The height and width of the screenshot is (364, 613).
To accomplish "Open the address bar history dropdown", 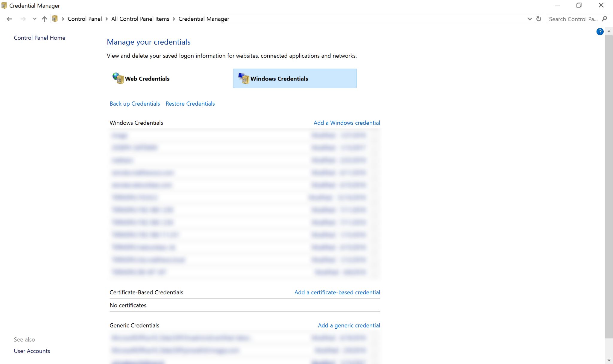I will coord(529,19).
